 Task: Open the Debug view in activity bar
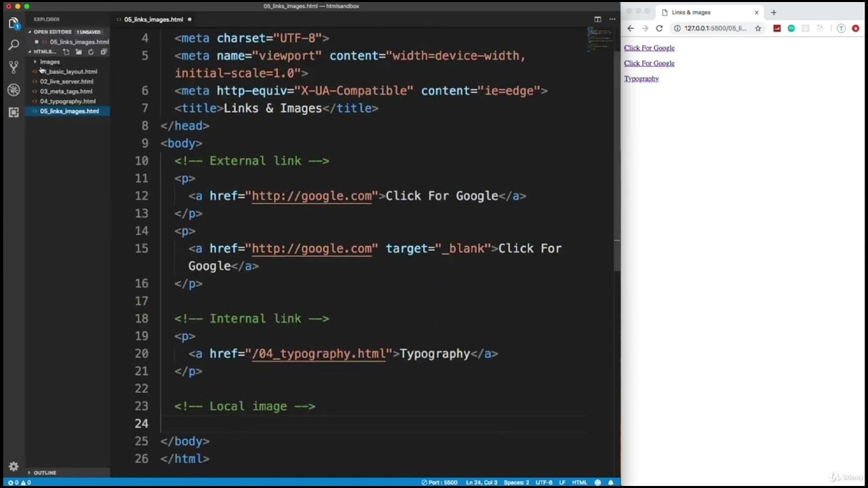pos(14,89)
